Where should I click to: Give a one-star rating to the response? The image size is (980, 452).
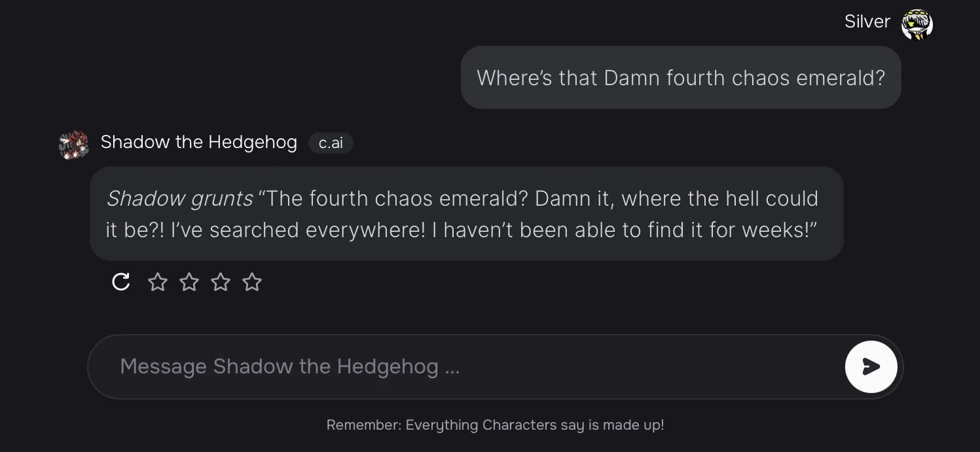coord(157,282)
